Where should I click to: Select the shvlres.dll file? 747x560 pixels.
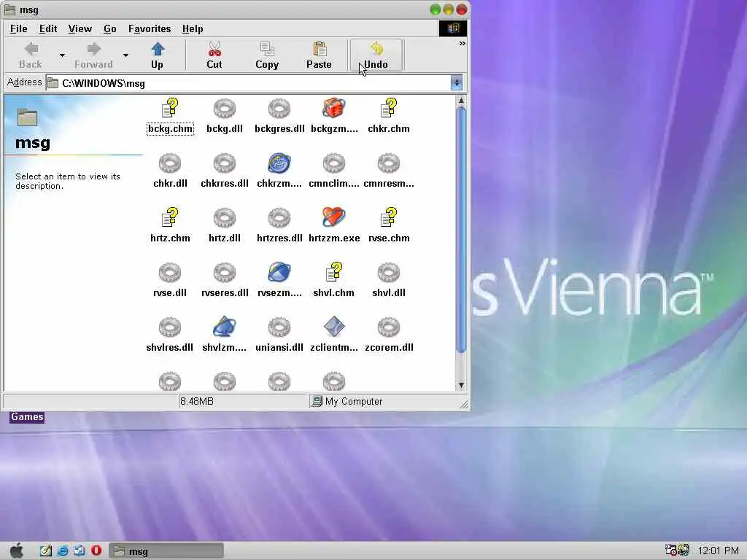pyautogui.click(x=170, y=335)
